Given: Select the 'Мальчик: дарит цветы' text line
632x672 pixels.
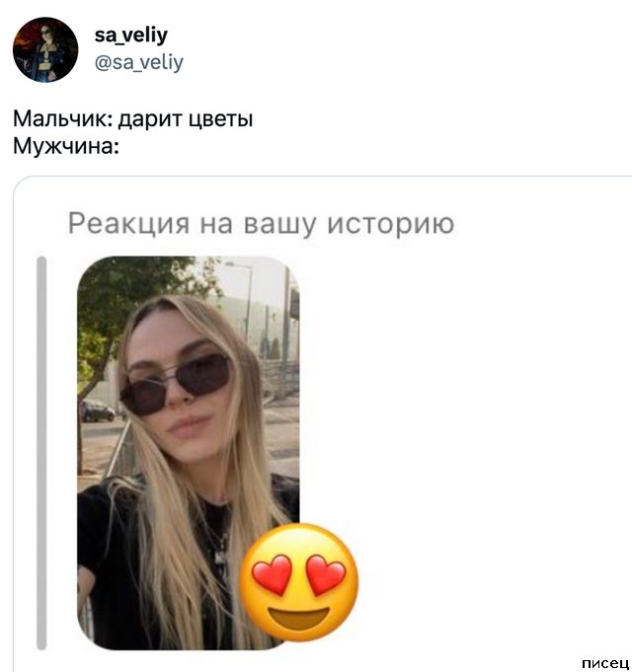Looking at the screenshot, I should (133, 119).
